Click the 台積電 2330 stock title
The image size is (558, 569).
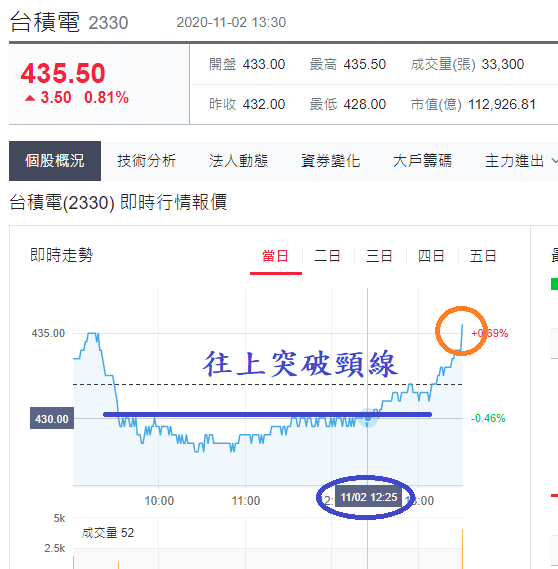tap(69, 22)
